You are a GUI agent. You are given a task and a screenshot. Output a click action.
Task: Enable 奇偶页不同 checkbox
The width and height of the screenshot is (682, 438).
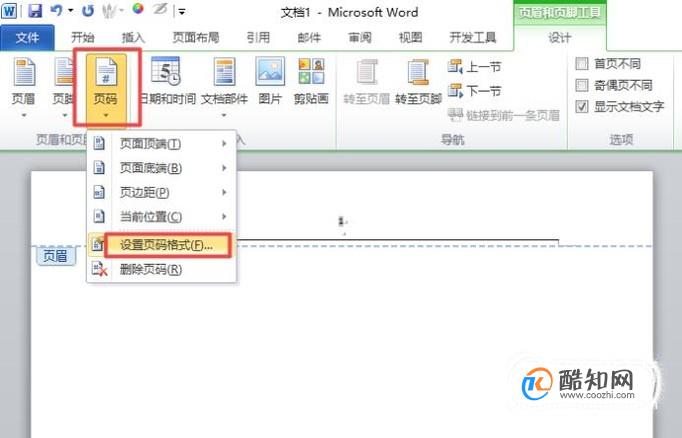[582, 85]
